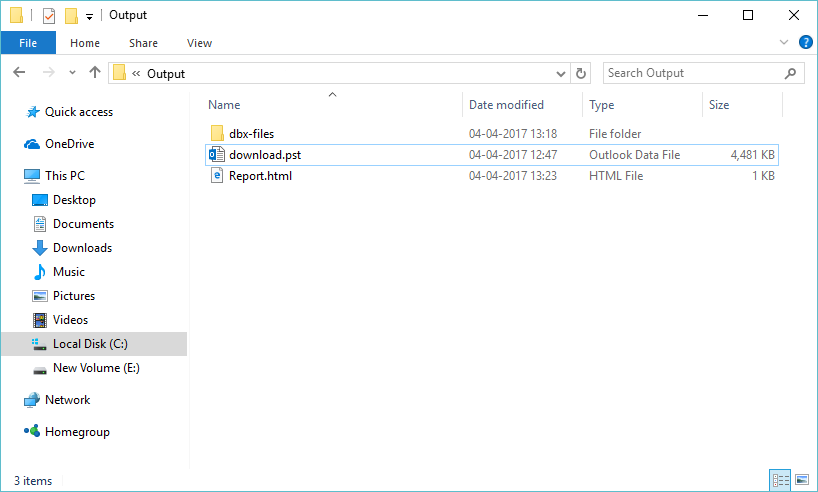Image resolution: width=818 pixels, height=492 pixels.
Task: Select the dbx-files folder icon
Action: tap(217, 134)
